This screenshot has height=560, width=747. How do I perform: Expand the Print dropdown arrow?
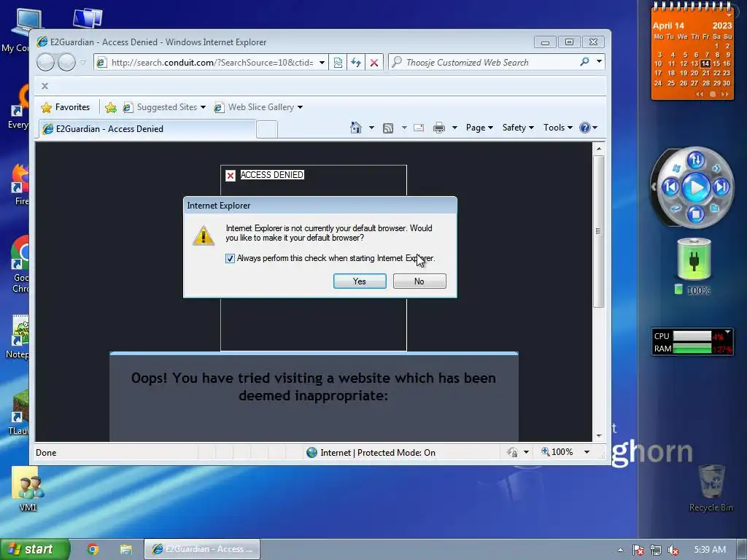(x=454, y=128)
